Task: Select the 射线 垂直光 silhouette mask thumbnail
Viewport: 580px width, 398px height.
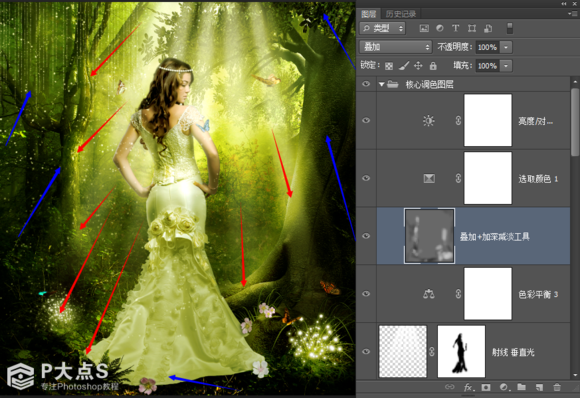Action: 461,351
